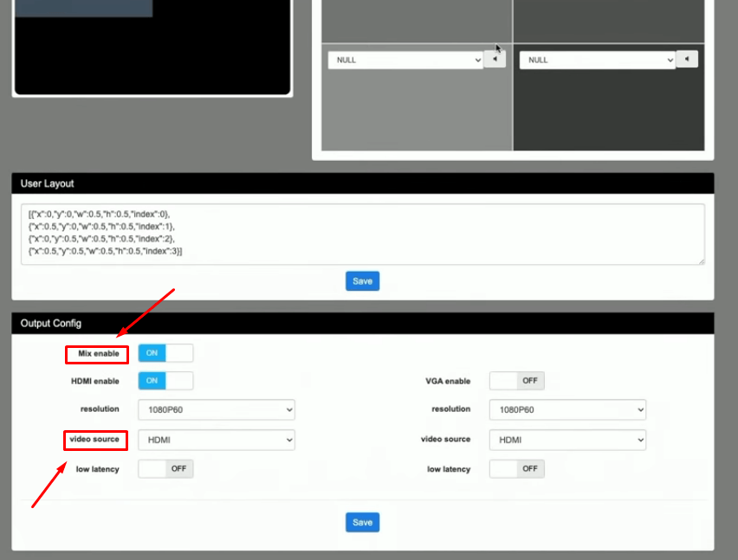Expand the VGA video source dropdown

pyautogui.click(x=567, y=440)
